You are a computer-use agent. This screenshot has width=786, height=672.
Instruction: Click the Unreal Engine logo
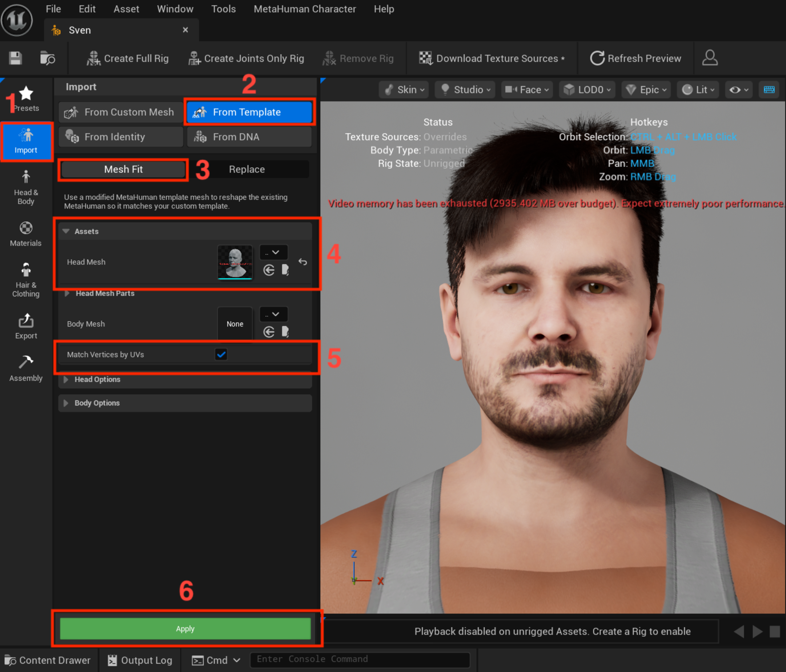[17, 20]
